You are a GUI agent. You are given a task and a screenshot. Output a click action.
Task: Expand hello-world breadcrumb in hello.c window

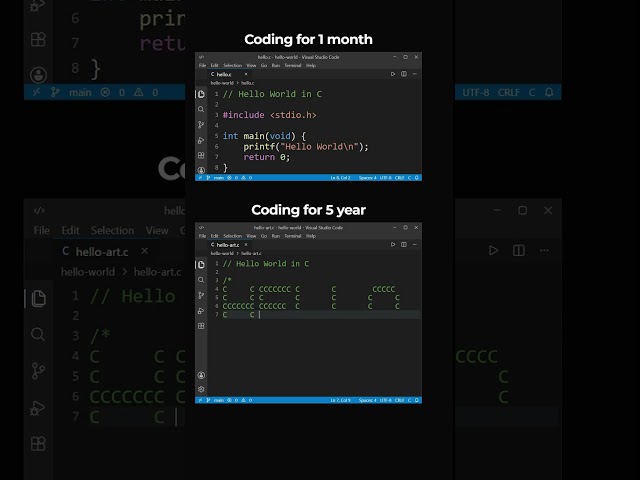pyautogui.click(x=222, y=83)
